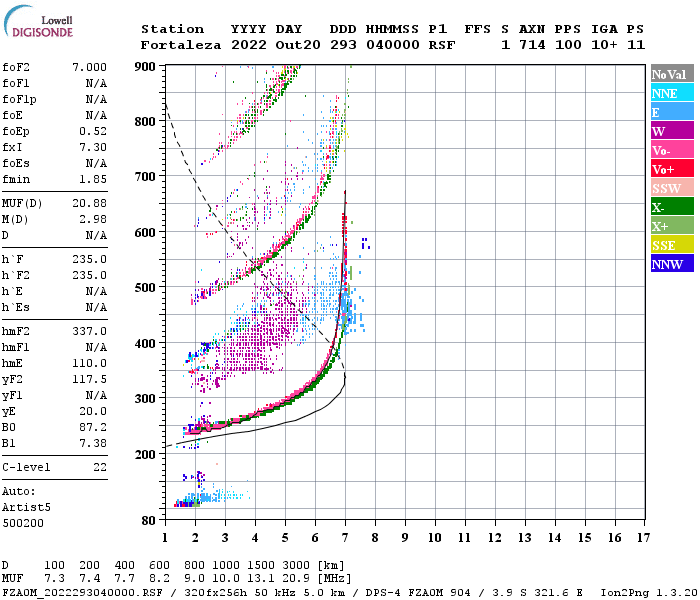Click the hmF2 value 337.0
This screenshot has height=600, width=700.
89,331
